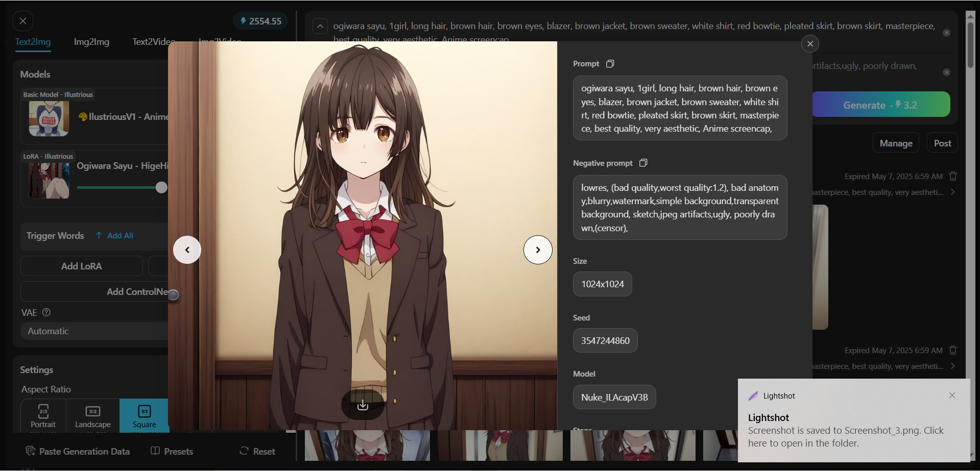This screenshot has height=471, width=980.
Task: Select the Portrait aspect ratio
Action: tap(43, 416)
